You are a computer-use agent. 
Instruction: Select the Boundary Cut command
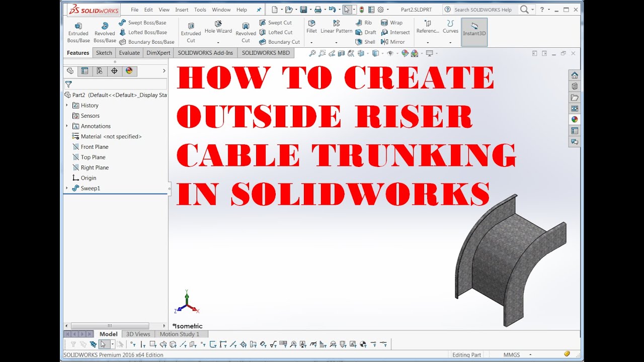pyautogui.click(x=279, y=42)
